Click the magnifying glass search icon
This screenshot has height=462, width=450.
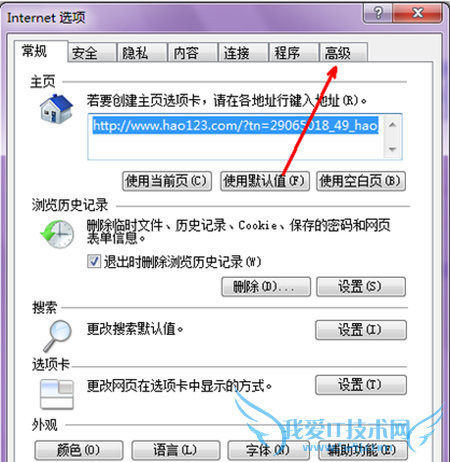coord(57,336)
